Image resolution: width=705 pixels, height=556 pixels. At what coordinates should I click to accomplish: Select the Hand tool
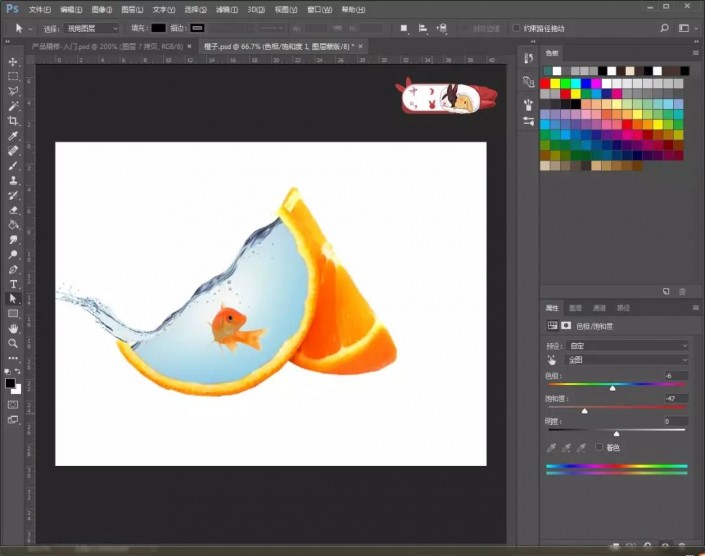(x=13, y=329)
